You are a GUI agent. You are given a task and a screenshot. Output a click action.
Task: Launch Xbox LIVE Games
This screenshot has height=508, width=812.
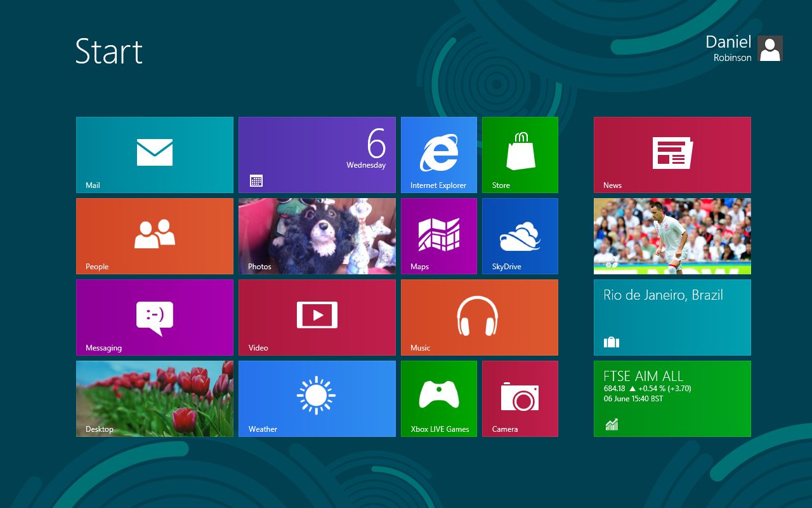(439, 399)
